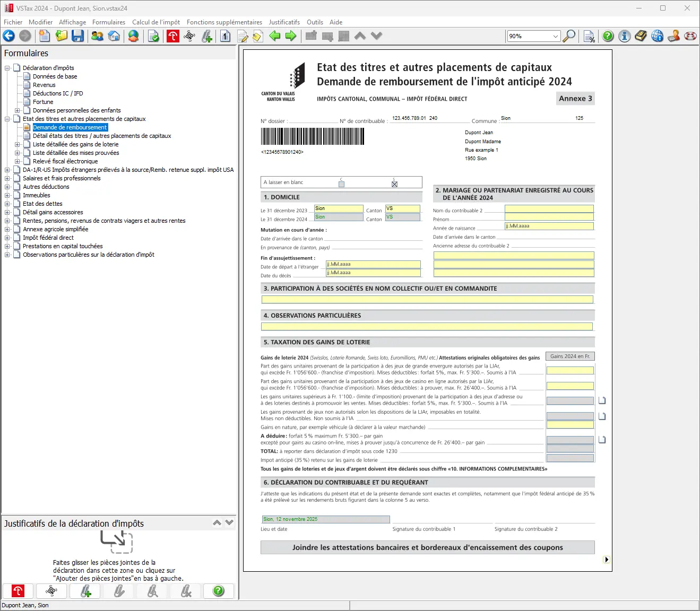Click the add attachment paperclip button in bottom panel
Image resolution: width=700 pixels, height=611 pixels.
coord(85,591)
